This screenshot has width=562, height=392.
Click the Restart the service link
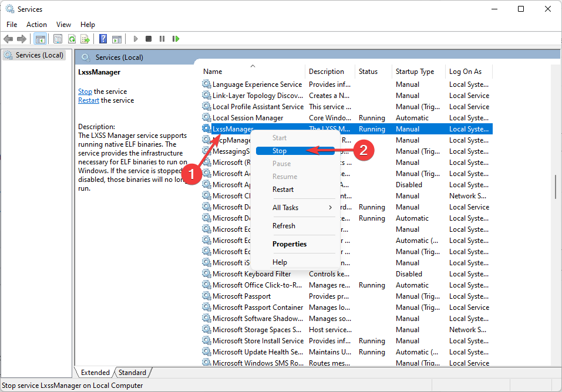(x=88, y=100)
